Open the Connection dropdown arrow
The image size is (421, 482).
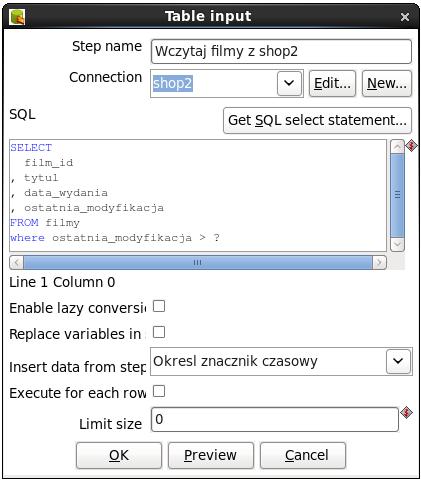289,83
